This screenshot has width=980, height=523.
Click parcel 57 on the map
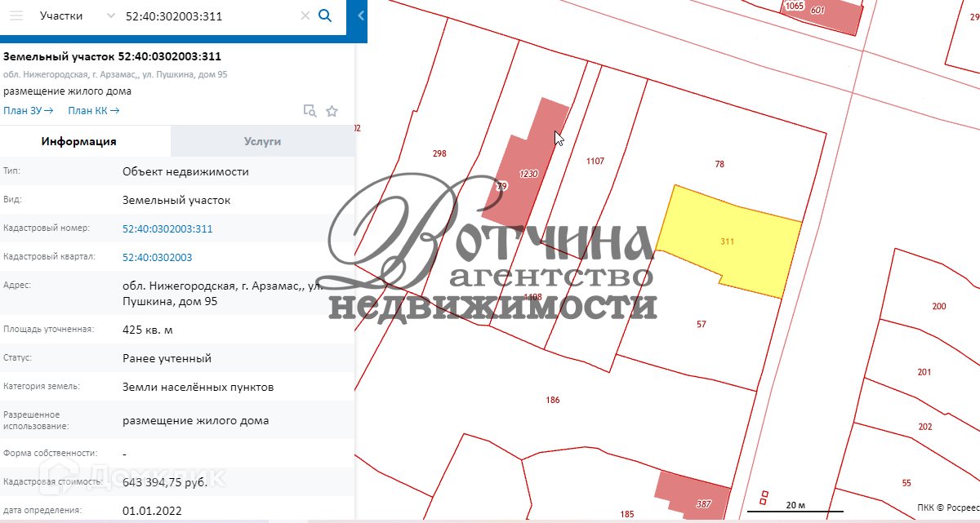click(701, 324)
